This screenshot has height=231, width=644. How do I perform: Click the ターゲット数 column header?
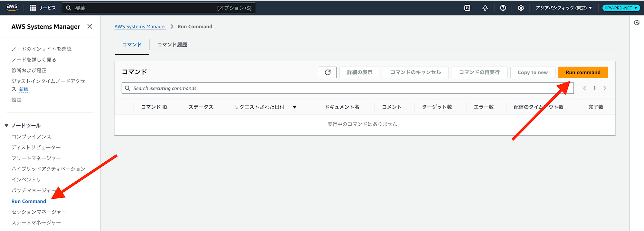point(437,107)
